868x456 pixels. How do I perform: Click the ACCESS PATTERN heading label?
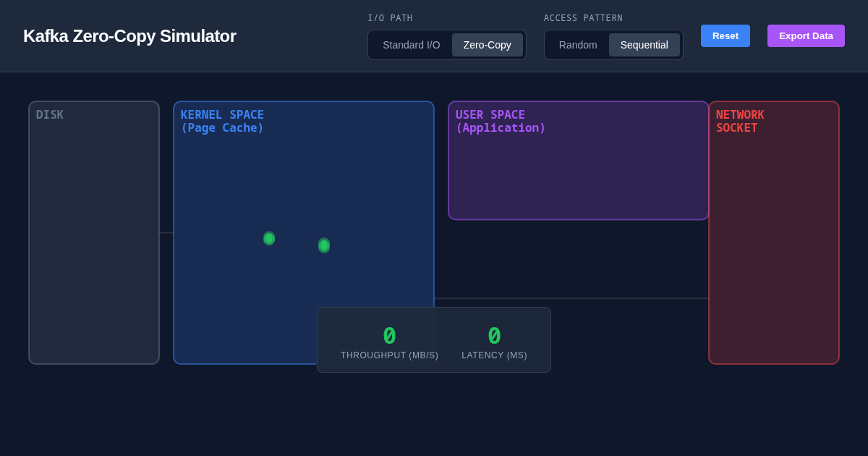583,18
